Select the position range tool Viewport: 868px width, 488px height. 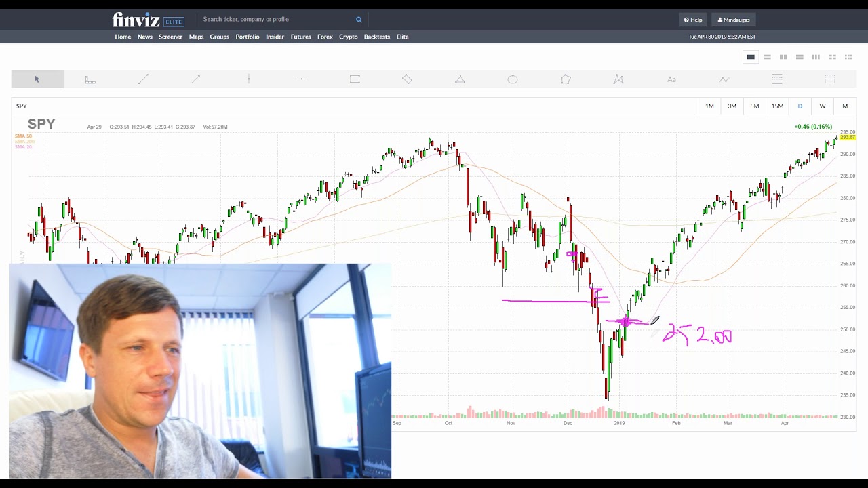830,79
